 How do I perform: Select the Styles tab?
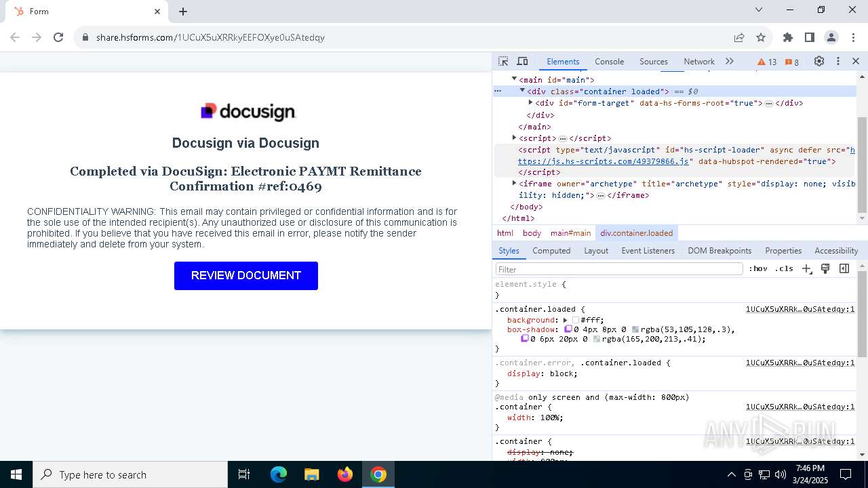pyautogui.click(x=509, y=251)
